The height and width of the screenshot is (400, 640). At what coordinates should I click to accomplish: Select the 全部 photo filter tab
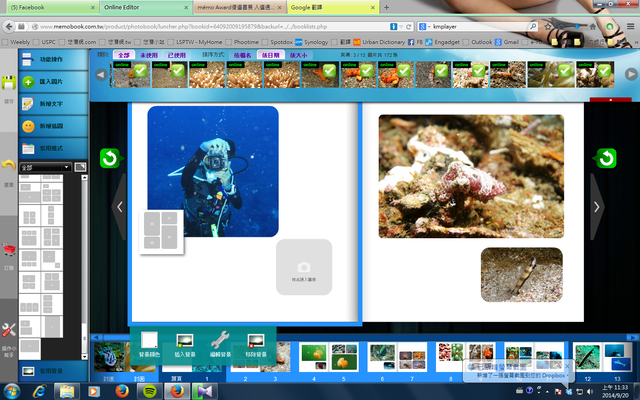[x=124, y=55]
